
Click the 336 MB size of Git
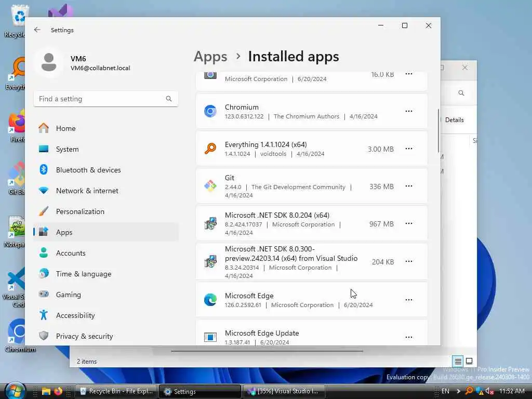(x=381, y=187)
